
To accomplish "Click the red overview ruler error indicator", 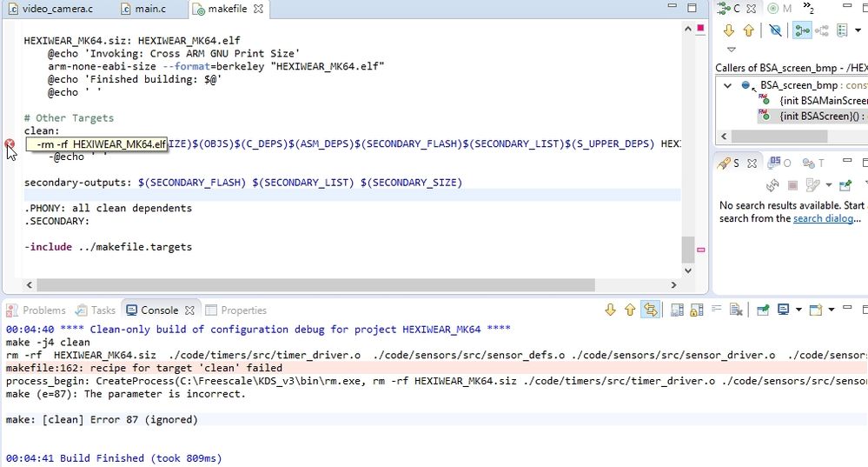I will pos(701,28).
